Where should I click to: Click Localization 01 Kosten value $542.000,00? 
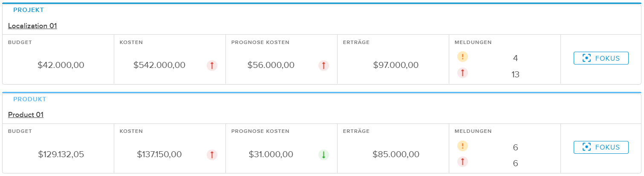click(159, 65)
